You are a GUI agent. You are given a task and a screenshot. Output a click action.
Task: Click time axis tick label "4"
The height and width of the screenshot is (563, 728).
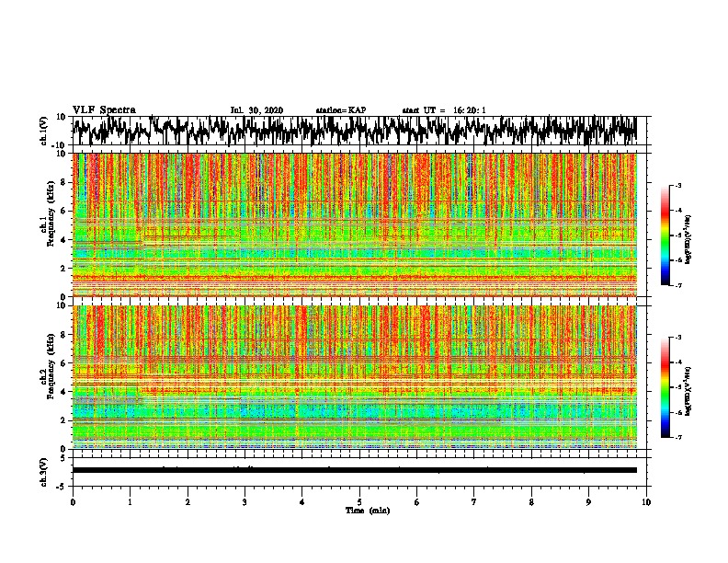(302, 502)
